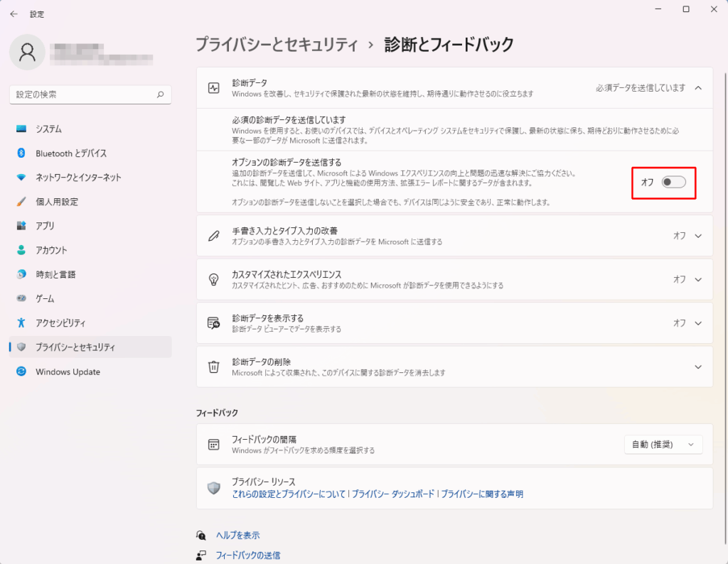Click the vertical scrollbar on right
This screenshot has width=728, height=564.
pos(724,308)
